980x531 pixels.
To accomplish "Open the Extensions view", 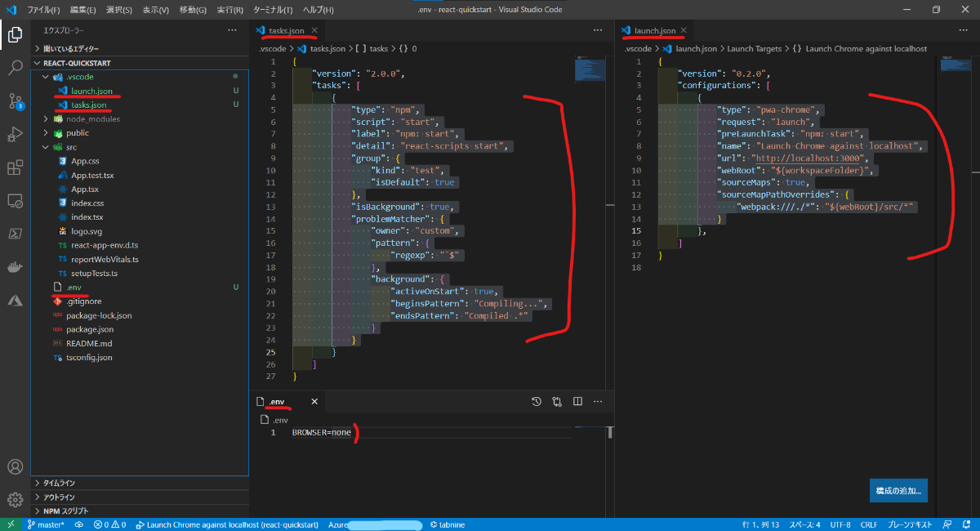I will click(x=15, y=167).
